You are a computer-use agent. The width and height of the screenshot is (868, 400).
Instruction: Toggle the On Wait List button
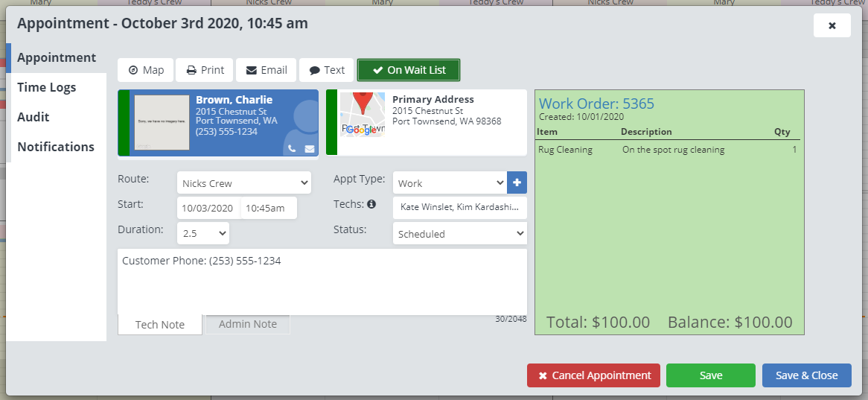(409, 70)
